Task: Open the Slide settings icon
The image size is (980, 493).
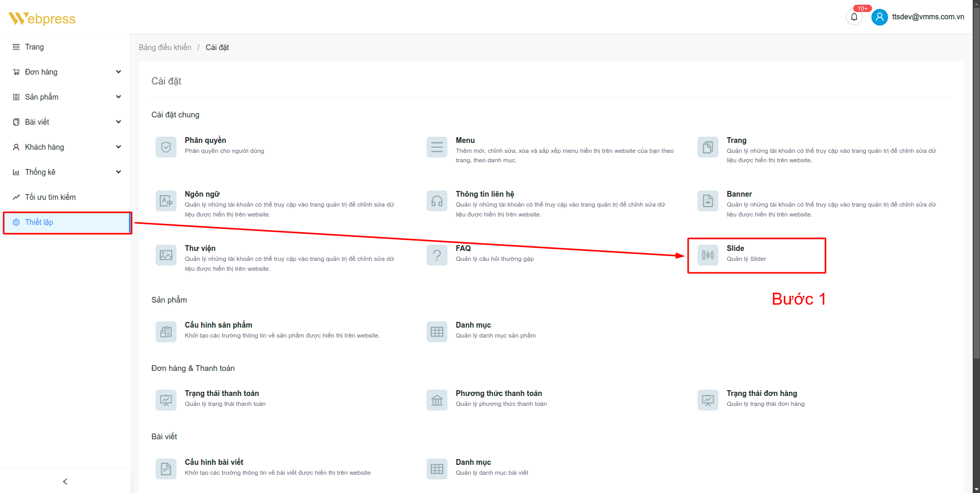Action: pyautogui.click(x=707, y=255)
